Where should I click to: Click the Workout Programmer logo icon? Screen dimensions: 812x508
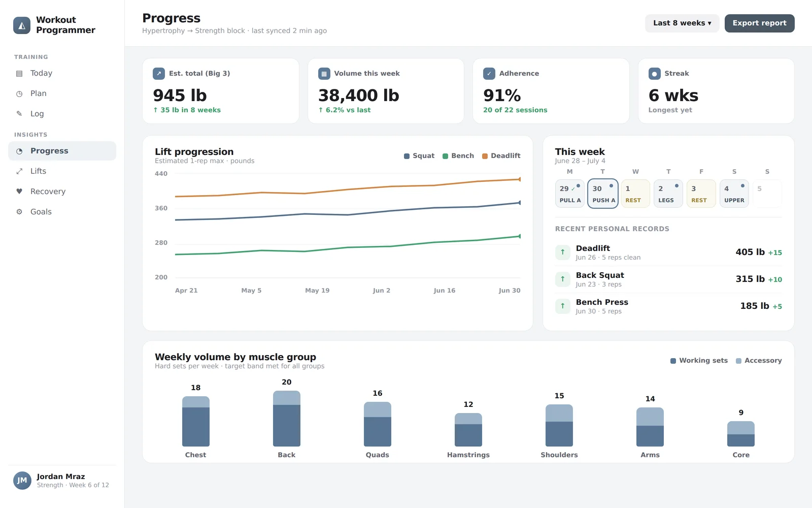tap(22, 25)
